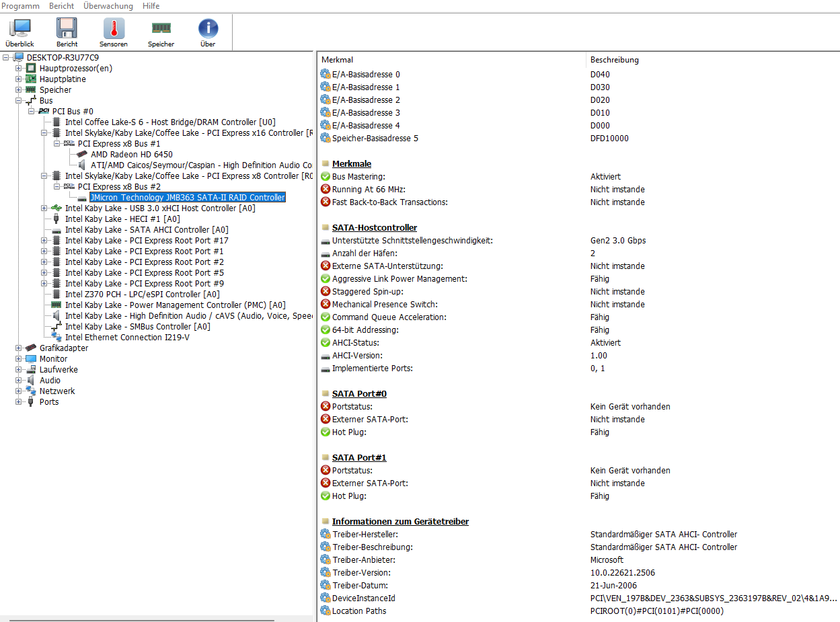Open the Hilfe menu
The width and height of the screenshot is (840, 622).
(x=151, y=6)
